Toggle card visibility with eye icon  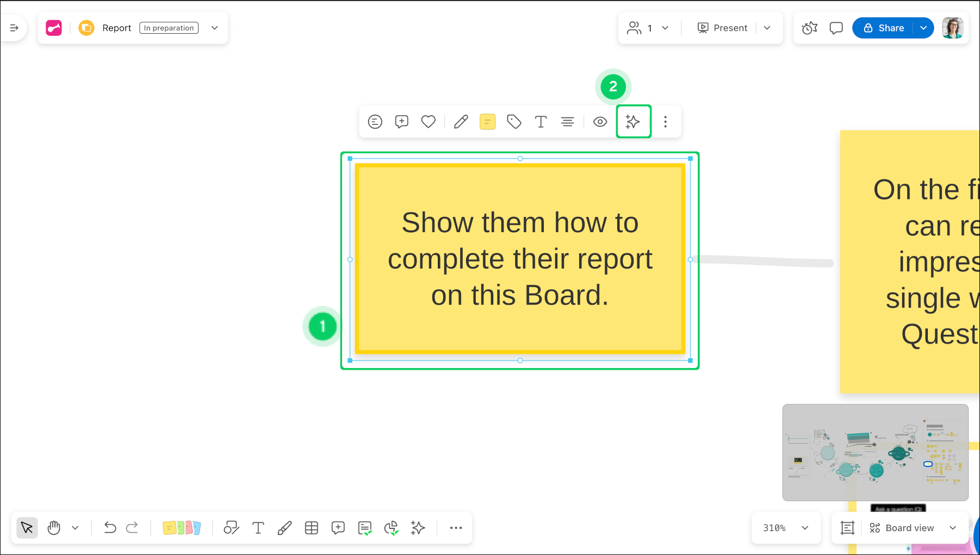pyautogui.click(x=600, y=122)
